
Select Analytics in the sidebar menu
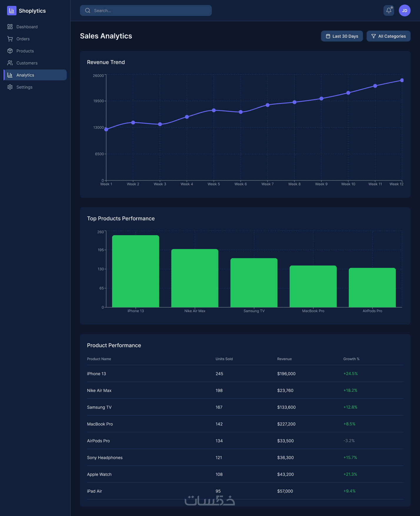(35, 75)
